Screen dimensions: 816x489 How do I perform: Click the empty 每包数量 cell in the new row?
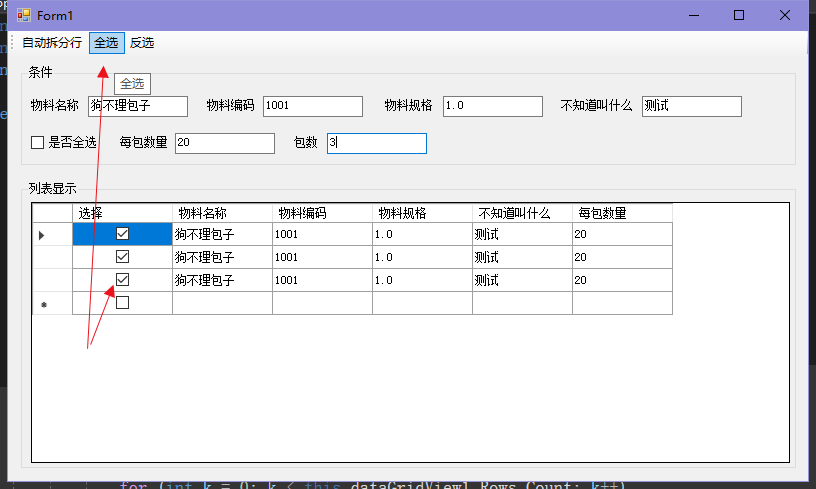coord(622,303)
